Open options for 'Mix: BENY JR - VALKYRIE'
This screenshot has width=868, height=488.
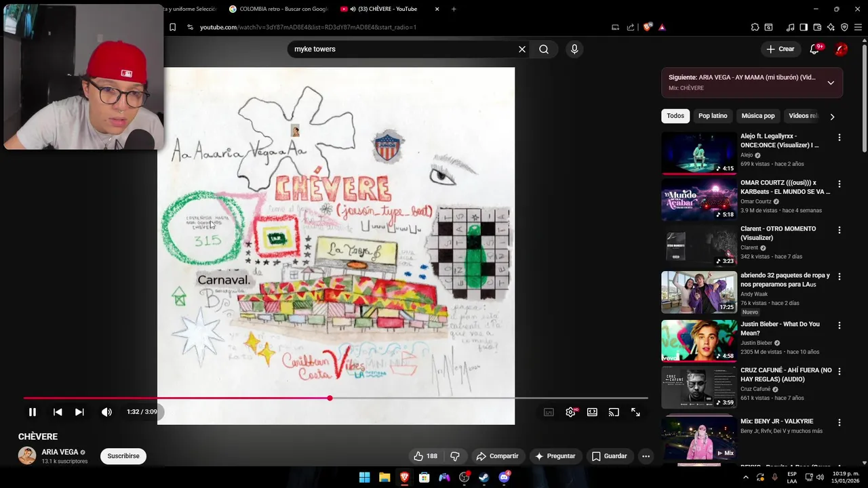(x=840, y=422)
